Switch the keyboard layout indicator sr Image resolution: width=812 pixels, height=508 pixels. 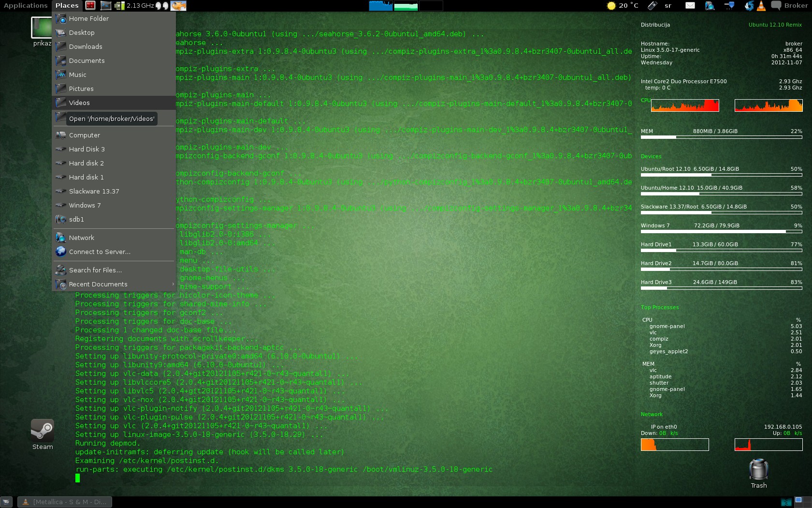pyautogui.click(x=668, y=5)
